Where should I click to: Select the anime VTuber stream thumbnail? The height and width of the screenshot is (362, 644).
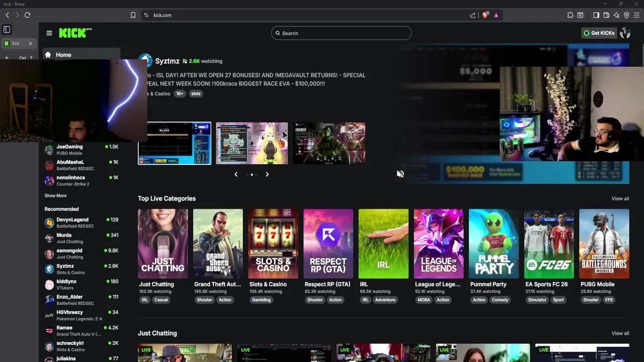[252, 143]
